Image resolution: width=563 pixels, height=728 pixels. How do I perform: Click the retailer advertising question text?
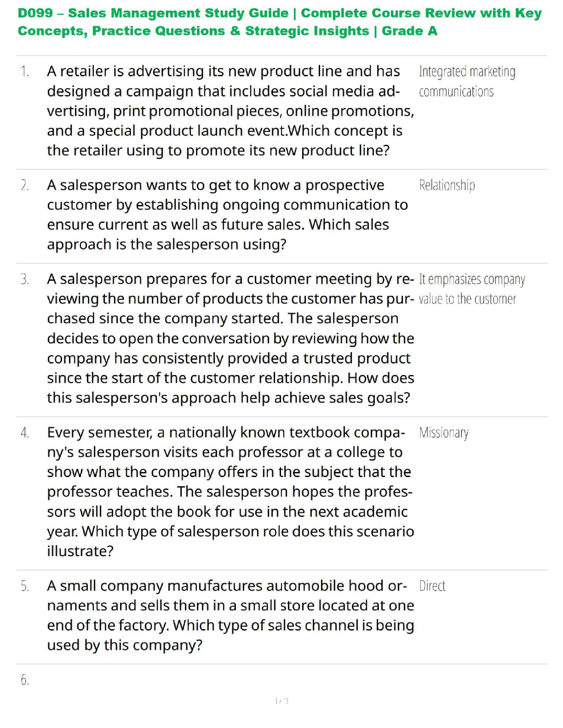point(230,111)
